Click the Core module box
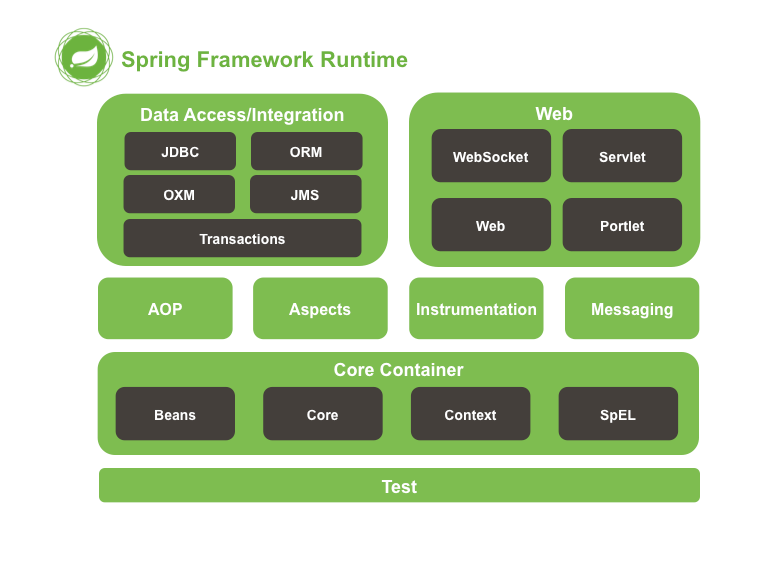765x561 pixels. pyautogui.click(x=323, y=414)
